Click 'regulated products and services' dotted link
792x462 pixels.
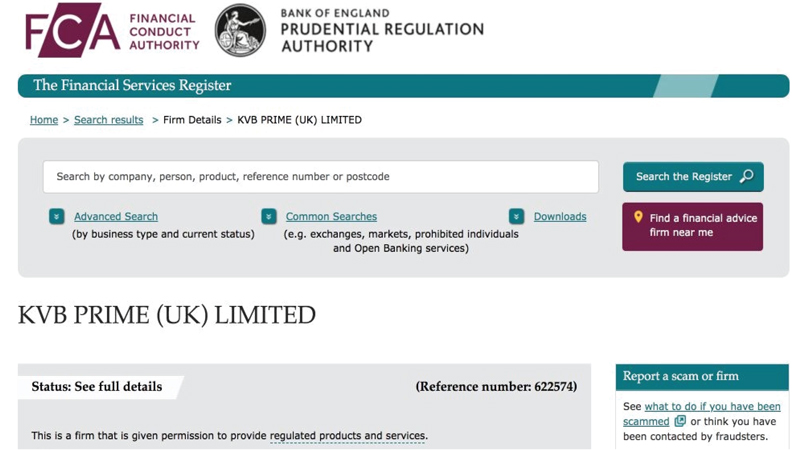348,436
